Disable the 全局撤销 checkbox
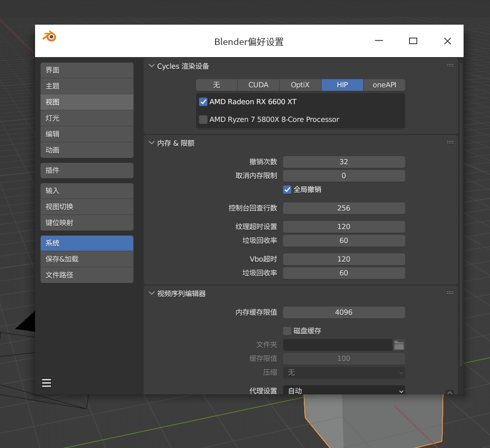The image size is (490, 448). click(287, 189)
